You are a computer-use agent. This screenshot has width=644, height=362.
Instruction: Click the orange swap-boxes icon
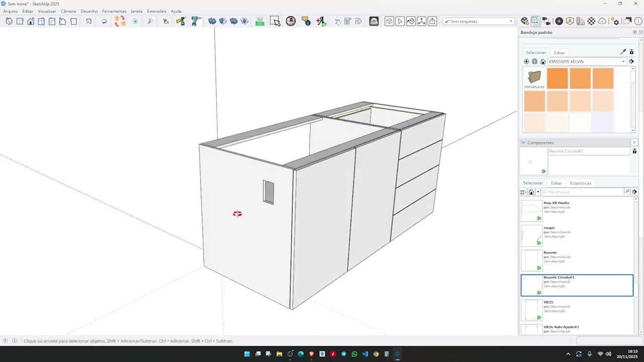[120, 21]
